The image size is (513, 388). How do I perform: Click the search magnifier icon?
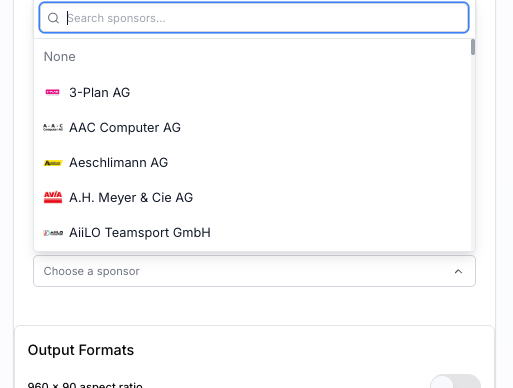click(x=53, y=18)
